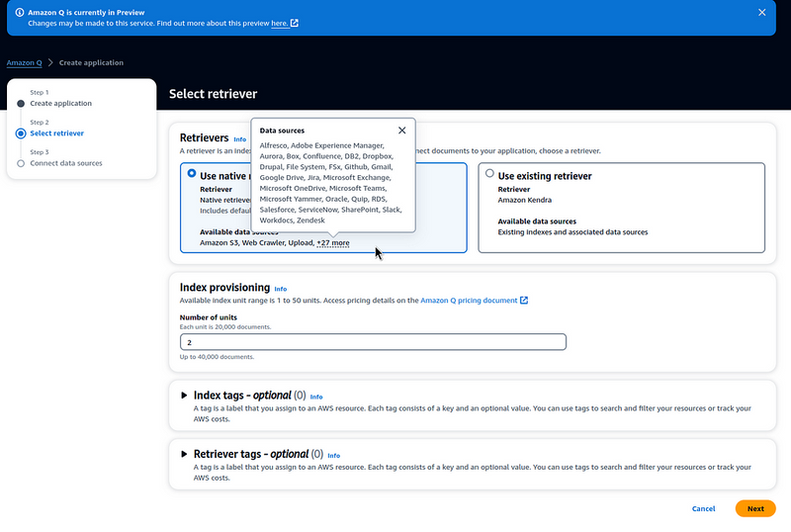
Task: Click Step 3 Connect data sources
Action: tap(66, 163)
